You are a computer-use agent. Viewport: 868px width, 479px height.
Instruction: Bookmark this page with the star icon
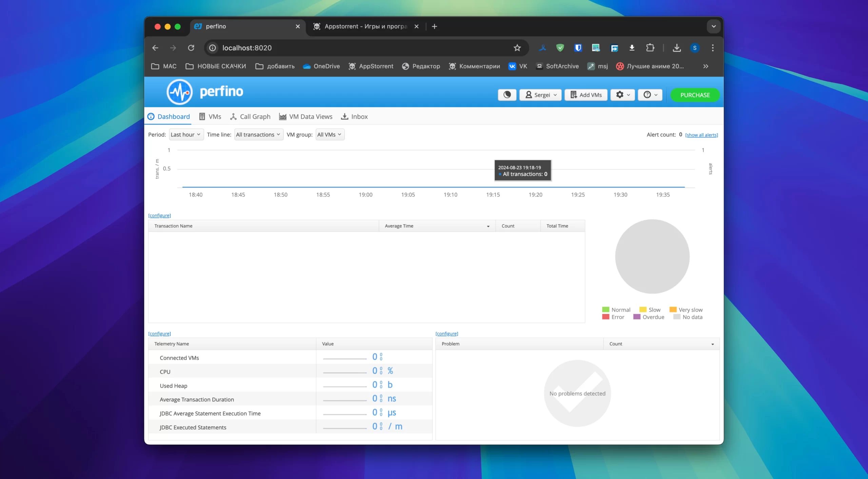point(517,48)
